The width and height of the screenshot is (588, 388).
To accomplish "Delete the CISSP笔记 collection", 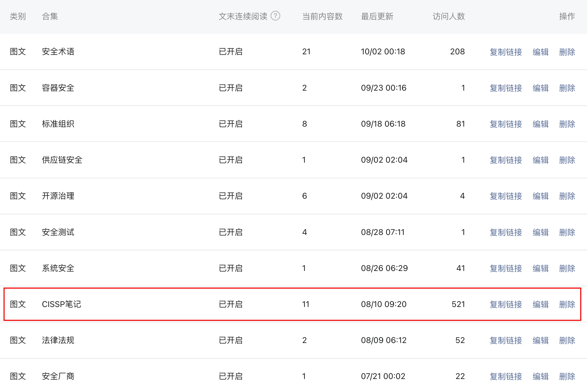I will point(567,304).
